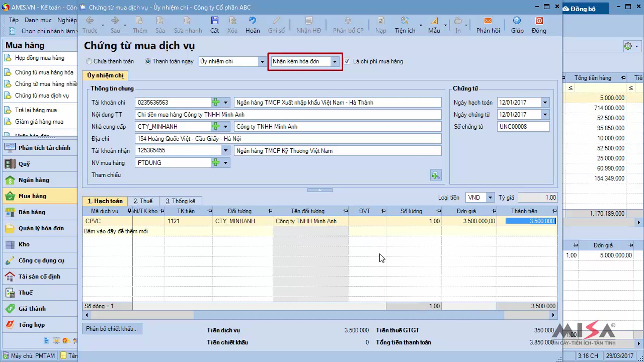Click the Sửa (edit) toolbar icon
The image size is (644, 362).
click(160, 21)
